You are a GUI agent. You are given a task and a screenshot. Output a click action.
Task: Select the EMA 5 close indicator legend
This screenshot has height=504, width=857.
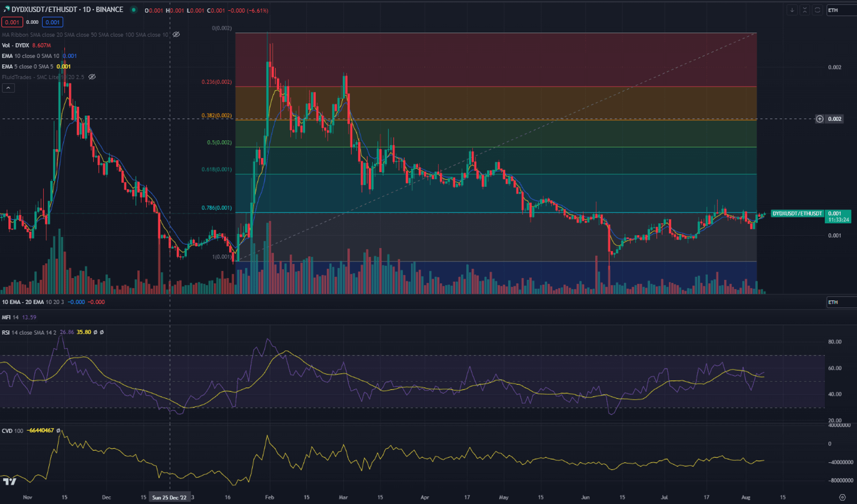pos(27,66)
